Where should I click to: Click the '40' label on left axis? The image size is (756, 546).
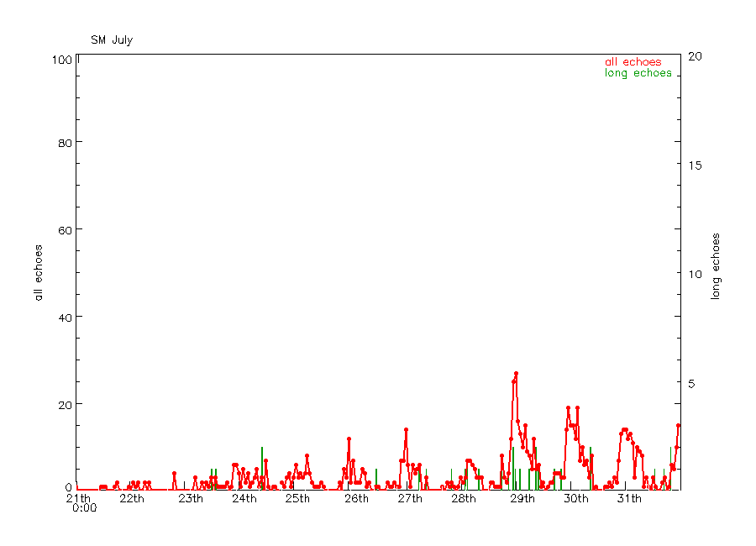[x=65, y=318]
